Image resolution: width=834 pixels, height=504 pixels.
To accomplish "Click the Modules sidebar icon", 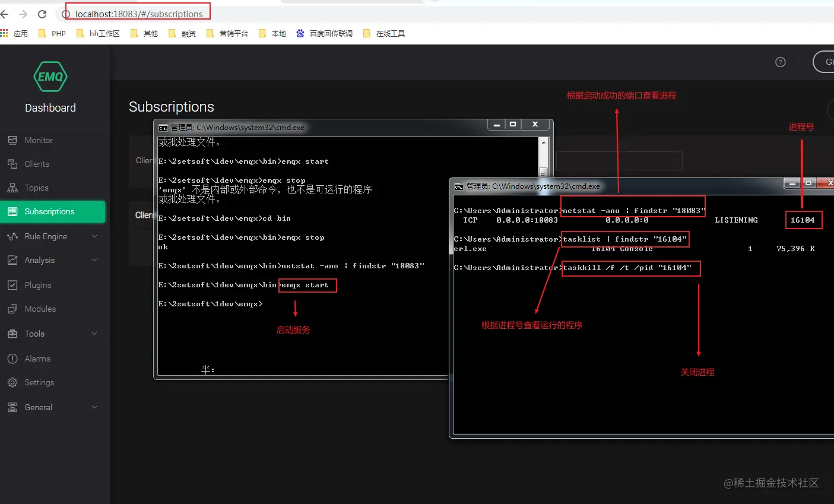I will (x=12, y=309).
